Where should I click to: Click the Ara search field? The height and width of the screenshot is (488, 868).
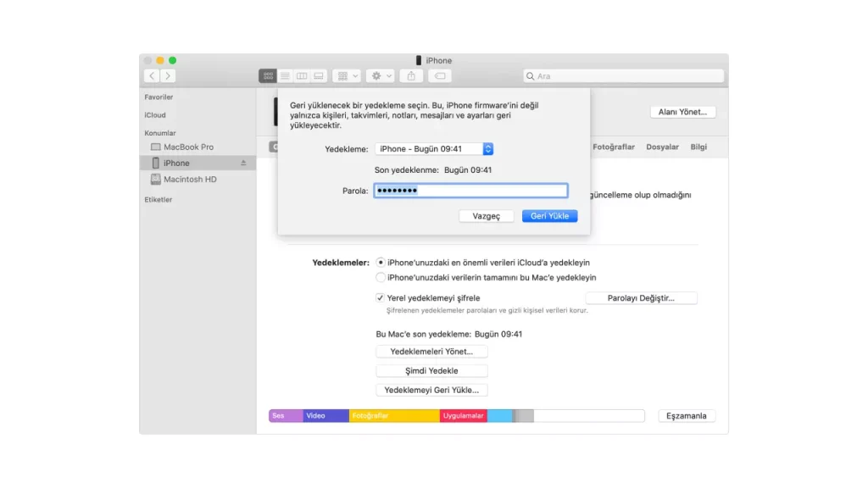tap(623, 75)
